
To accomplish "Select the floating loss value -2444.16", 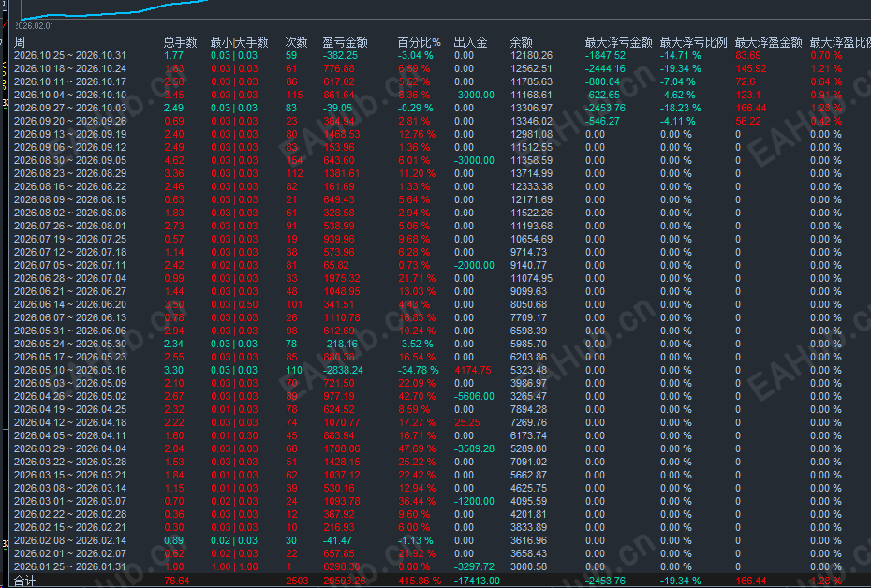I will coord(605,69).
